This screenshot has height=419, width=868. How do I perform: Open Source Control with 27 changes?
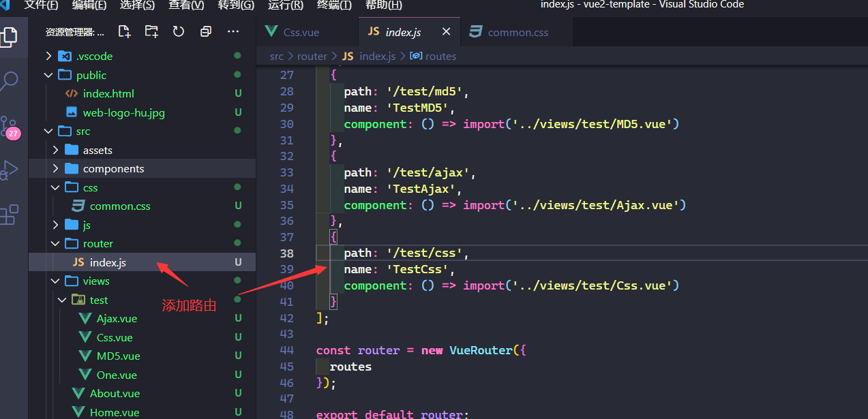[10, 127]
